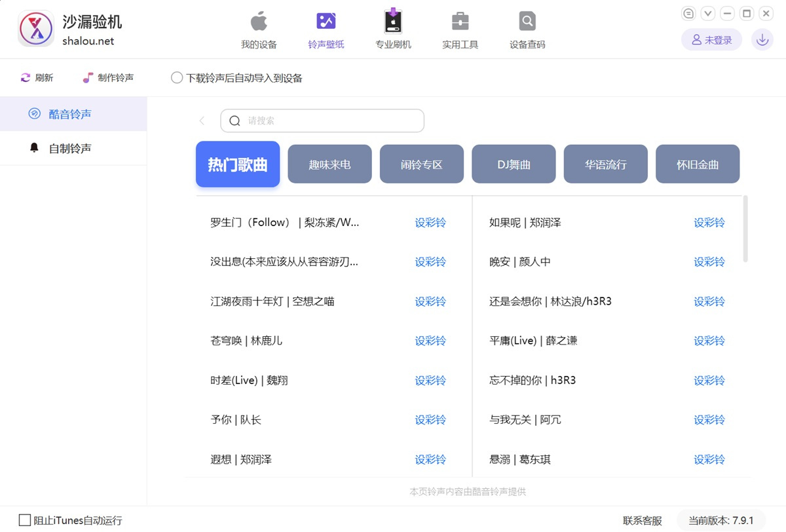
Task: Click the feedback chat bubble icon
Action: (x=688, y=13)
